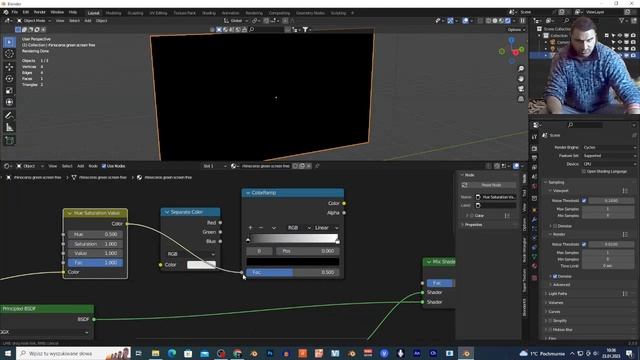Click the viewport zoom magnifier icon
Screen dimensions: 640x360
(x=521, y=69)
